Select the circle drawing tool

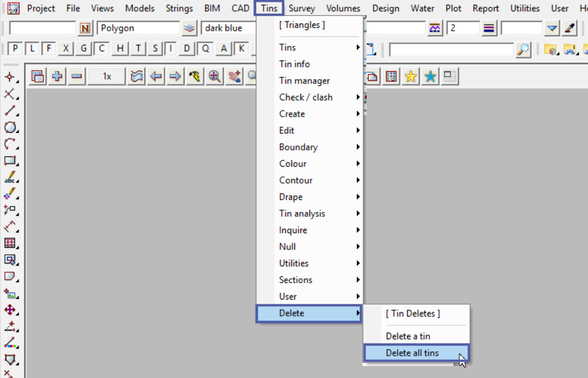(x=10, y=127)
